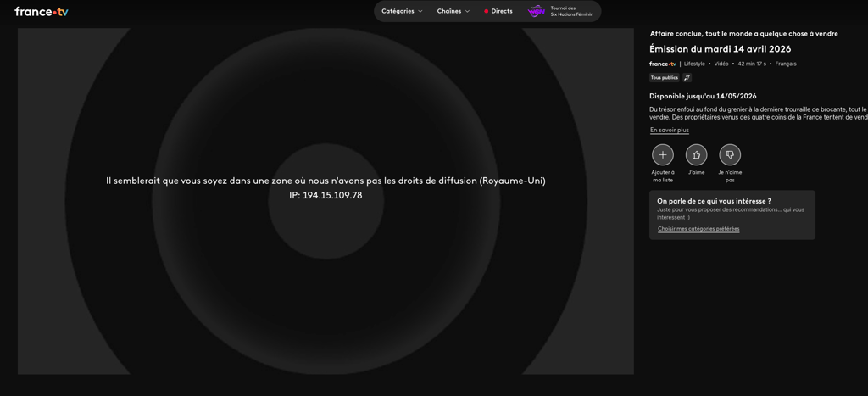The height and width of the screenshot is (396, 868).
Task: Click the IP: 194.15.109.78 text in player
Action: [x=325, y=196]
